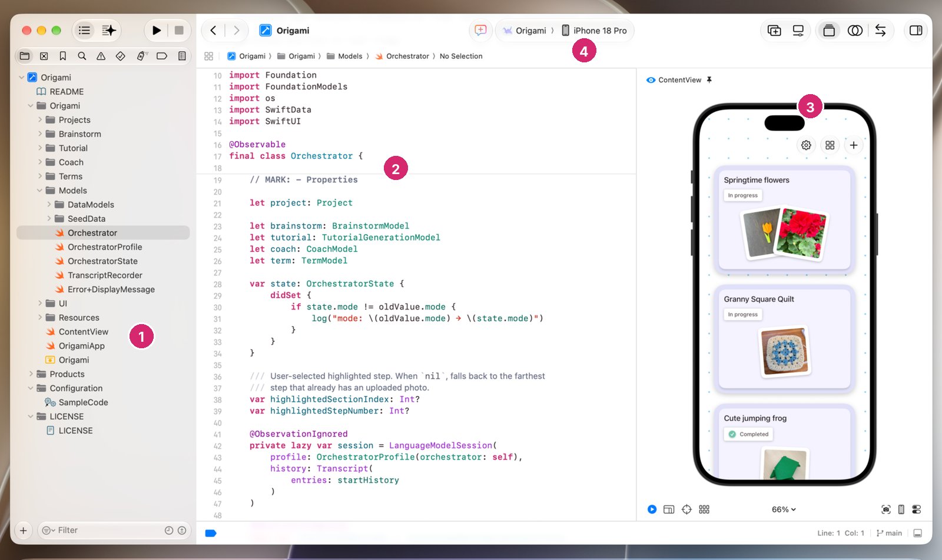Click the overlapping circles toolbar icon
This screenshot has width=942, height=560.
point(855,30)
